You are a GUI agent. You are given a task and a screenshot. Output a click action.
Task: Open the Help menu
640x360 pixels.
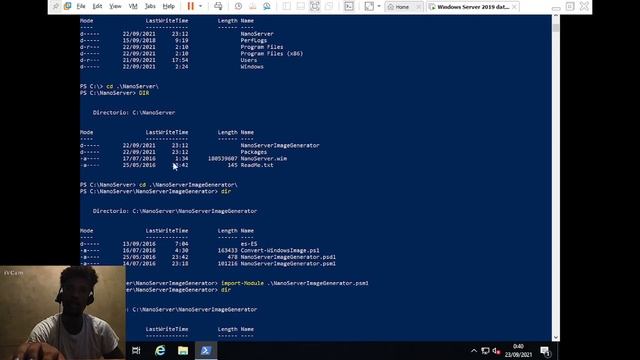tap(169, 6)
